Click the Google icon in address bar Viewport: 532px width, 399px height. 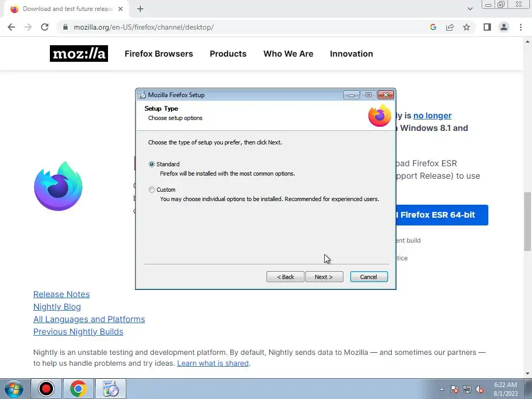(433, 27)
